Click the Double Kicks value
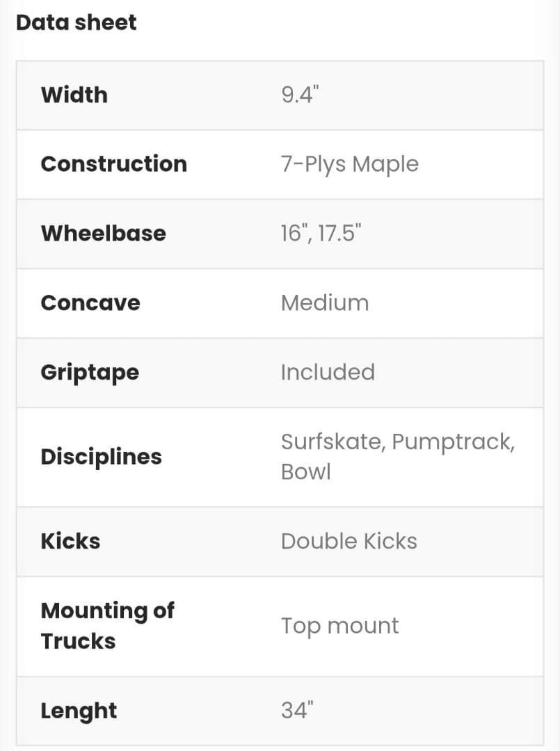This screenshot has height=751, width=560. pos(349,541)
